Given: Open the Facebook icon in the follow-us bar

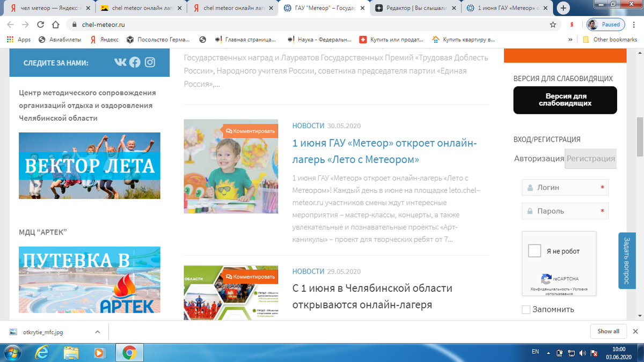Looking at the screenshot, I should pos(134,62).
